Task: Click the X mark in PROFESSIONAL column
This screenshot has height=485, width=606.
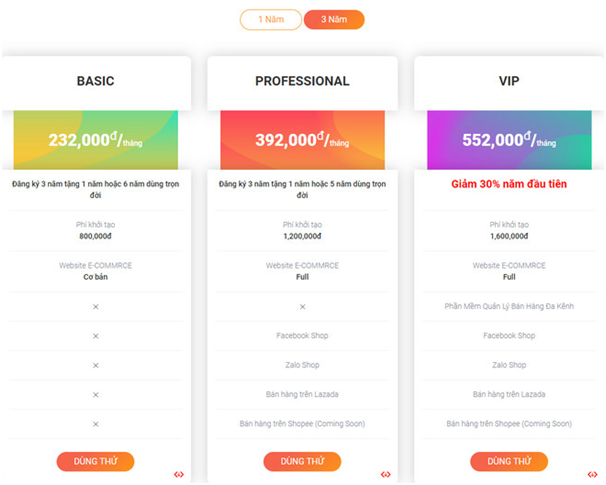Action: [302, 307]
